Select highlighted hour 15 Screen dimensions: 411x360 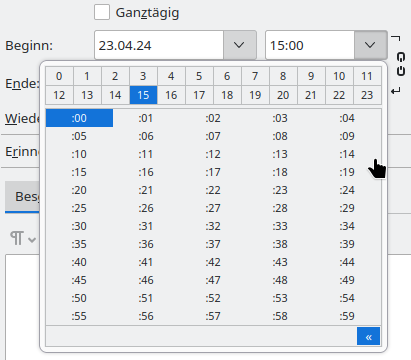coord(143,95)
